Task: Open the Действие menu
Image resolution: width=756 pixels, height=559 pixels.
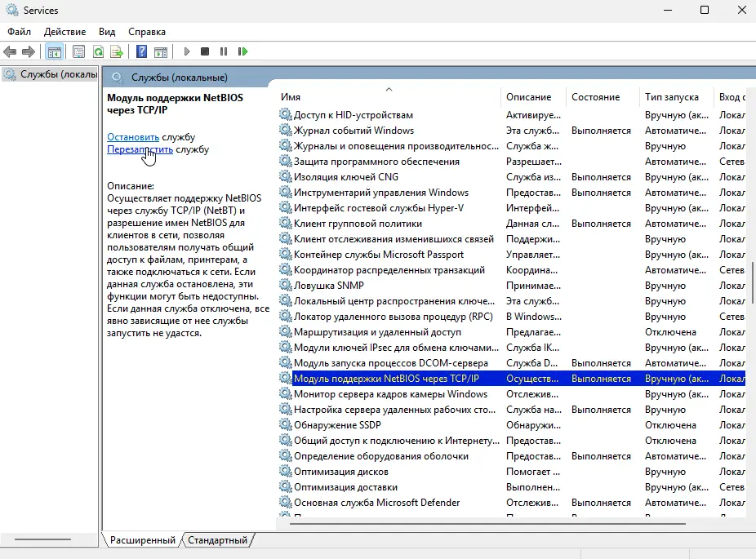Action: click(64, 31)
